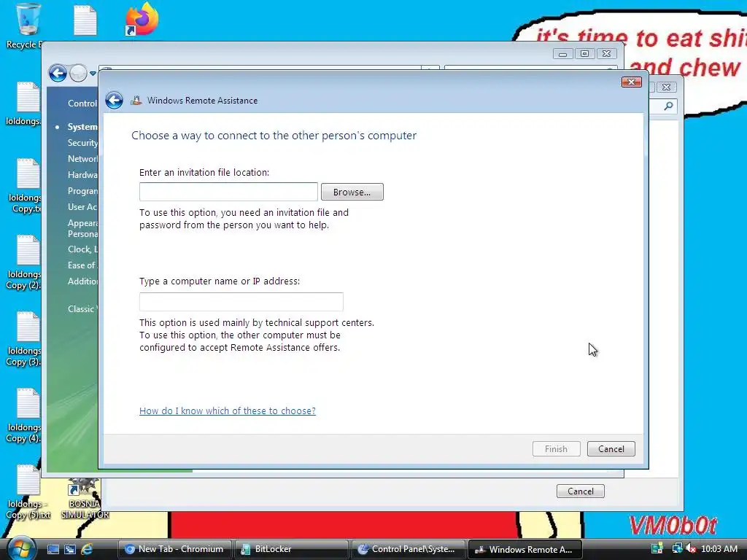Screen dimensions: 747x560
Task: Open recent pages dropdown in Control Panel
Action: point(93,74)
